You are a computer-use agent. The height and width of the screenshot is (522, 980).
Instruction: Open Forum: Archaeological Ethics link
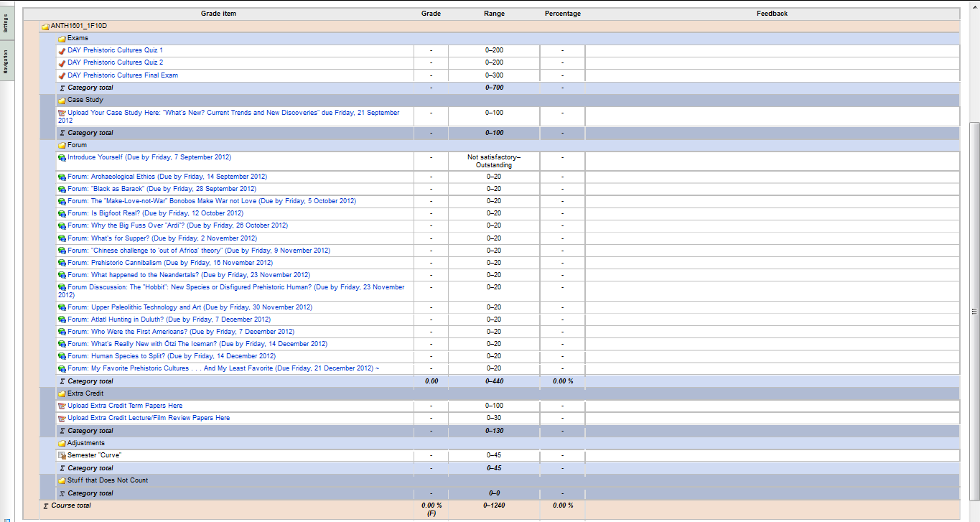[x=167, y=177]
